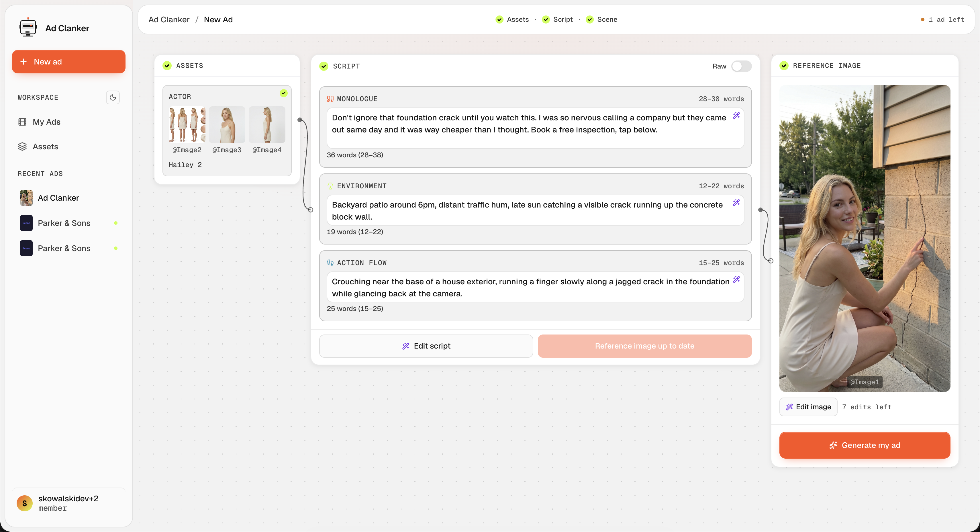This screenshot has height=532, width=980.
Task: Open Assets in the workspace menu
Action: pos(68,146)
